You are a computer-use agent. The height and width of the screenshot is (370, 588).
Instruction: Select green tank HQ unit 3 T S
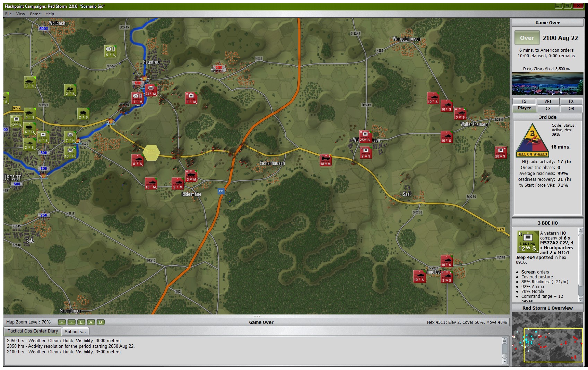[30, 82]
